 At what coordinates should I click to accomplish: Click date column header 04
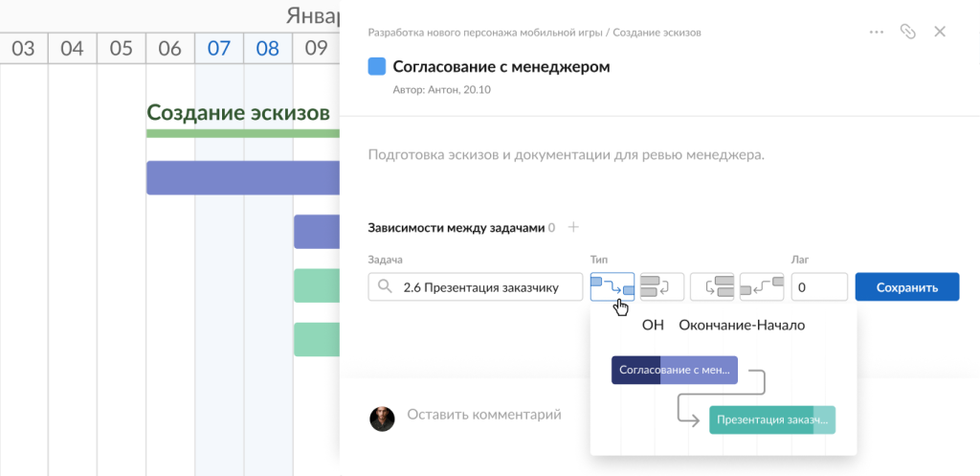pyautogui.click(x=73, y=48)
